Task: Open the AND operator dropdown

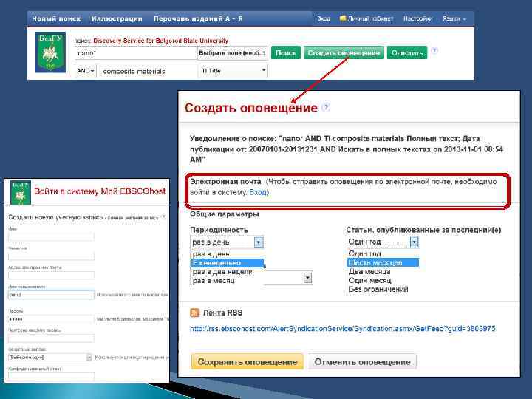Action: [x=86, y=71]
